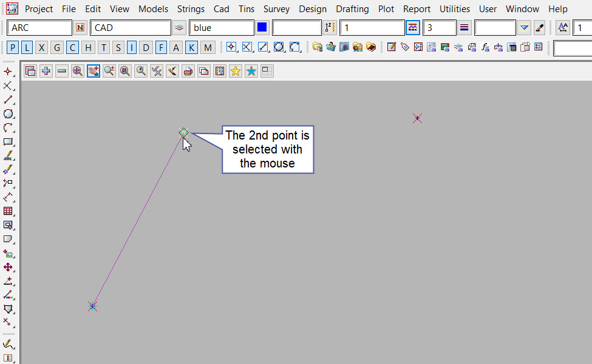
Task: Toggle the C snap button
Action: coord(72,47)
